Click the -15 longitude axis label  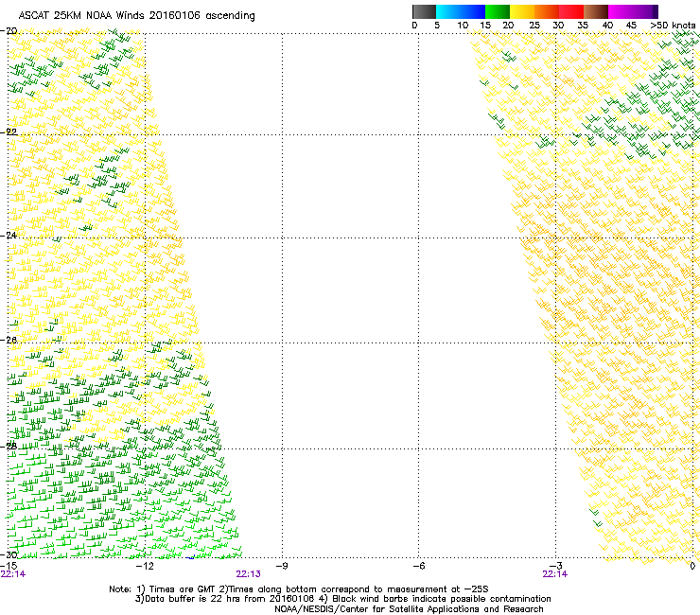(9, 566)
